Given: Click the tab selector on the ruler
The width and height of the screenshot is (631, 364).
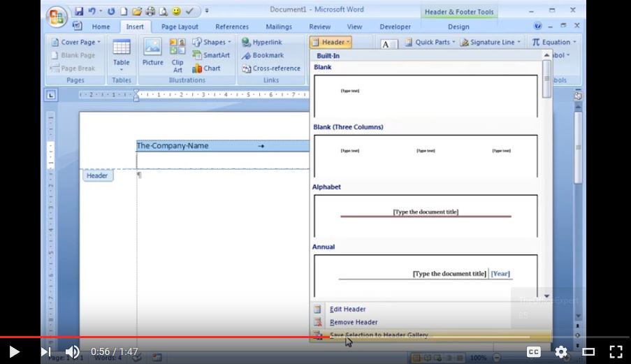Looking at the screenshot, I should point(51,95).
